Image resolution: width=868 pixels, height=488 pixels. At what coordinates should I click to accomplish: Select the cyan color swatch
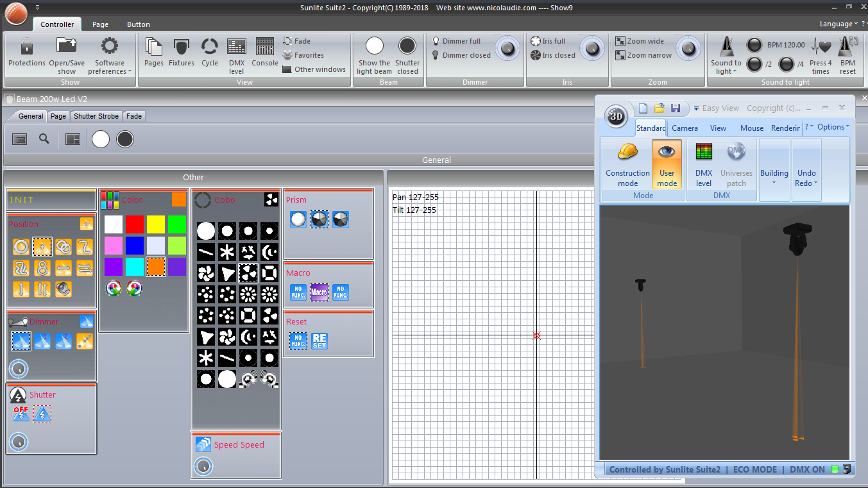(x=134, y=266)
